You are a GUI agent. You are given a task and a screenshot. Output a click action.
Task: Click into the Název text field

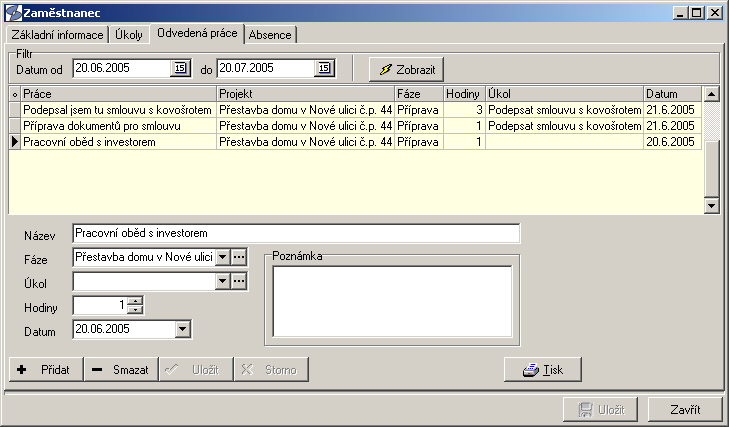(x=296, y=233)
